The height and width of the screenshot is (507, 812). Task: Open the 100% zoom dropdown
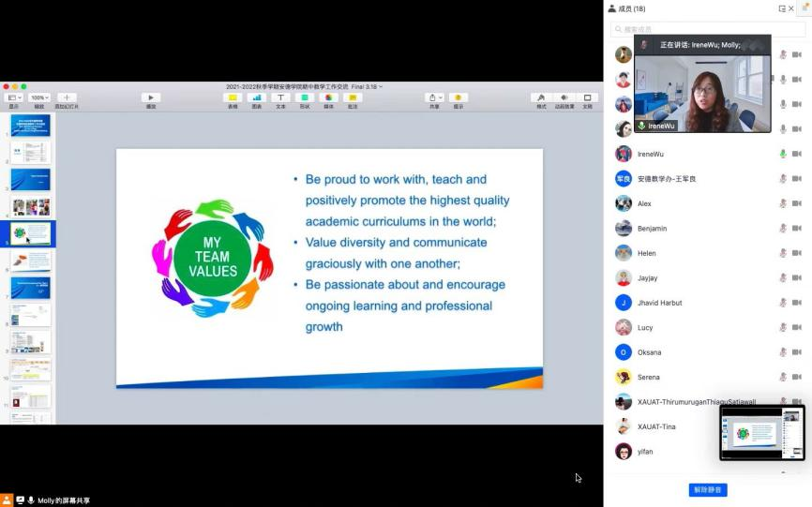pyautogui.click(x=39, y=97)
